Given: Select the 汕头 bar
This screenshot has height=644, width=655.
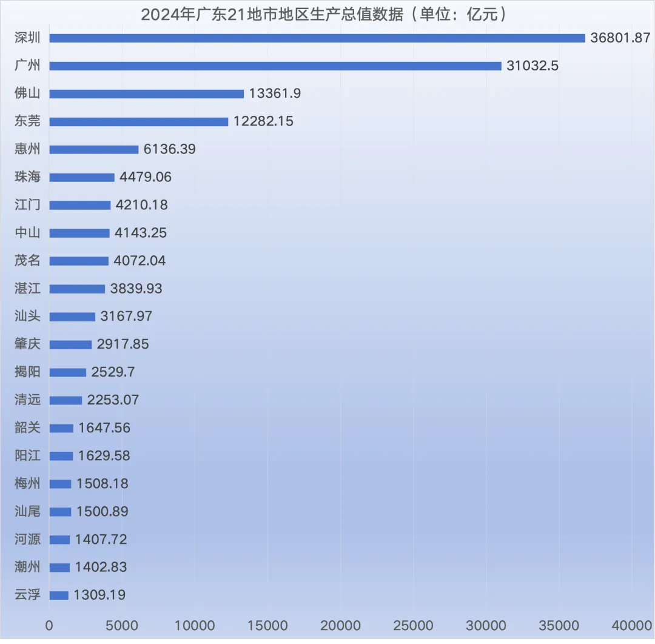Looking at the screenshot, I should point(73,316).
